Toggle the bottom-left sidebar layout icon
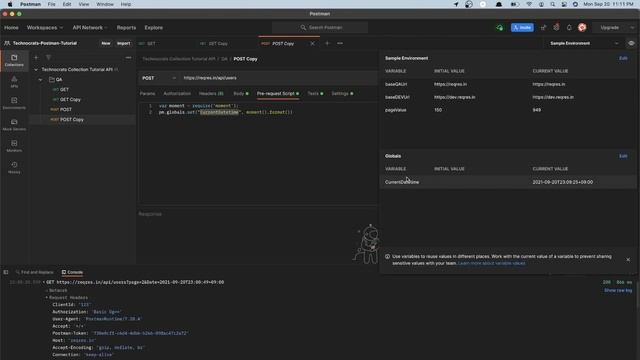 point(6,272)
